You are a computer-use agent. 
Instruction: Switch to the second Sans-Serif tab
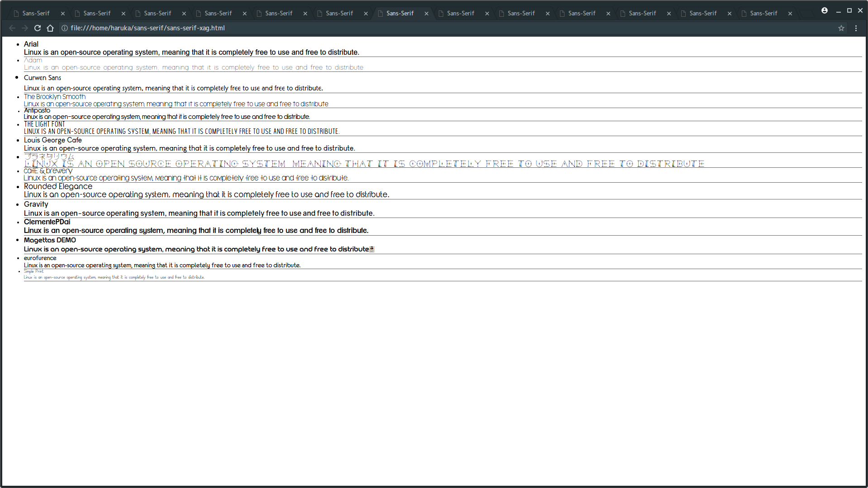[97, 14]
